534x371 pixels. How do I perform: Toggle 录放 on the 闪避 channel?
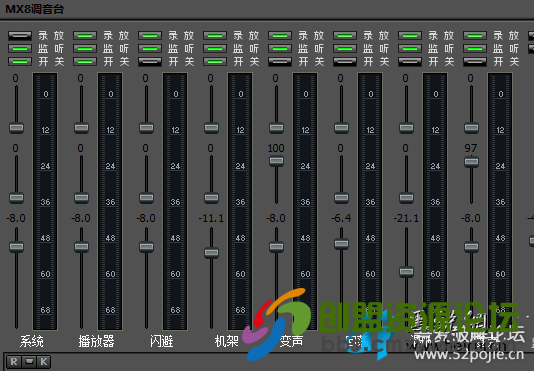point(150,35)
